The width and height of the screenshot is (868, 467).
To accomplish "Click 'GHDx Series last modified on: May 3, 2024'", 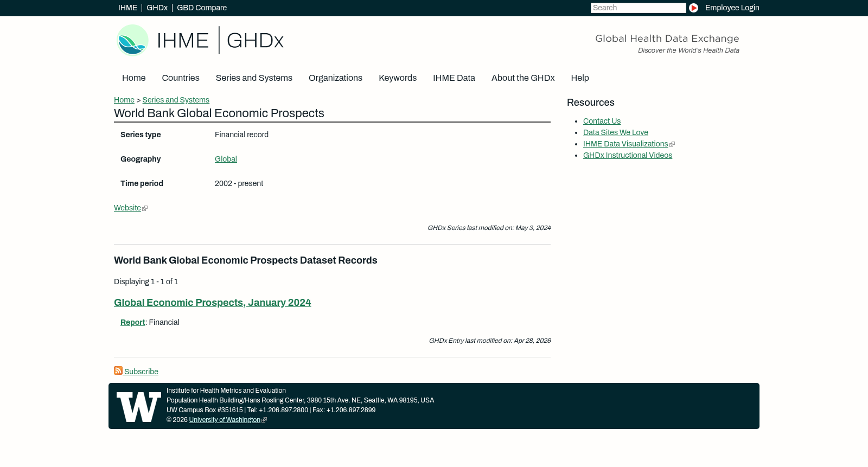I will (489, 228).
